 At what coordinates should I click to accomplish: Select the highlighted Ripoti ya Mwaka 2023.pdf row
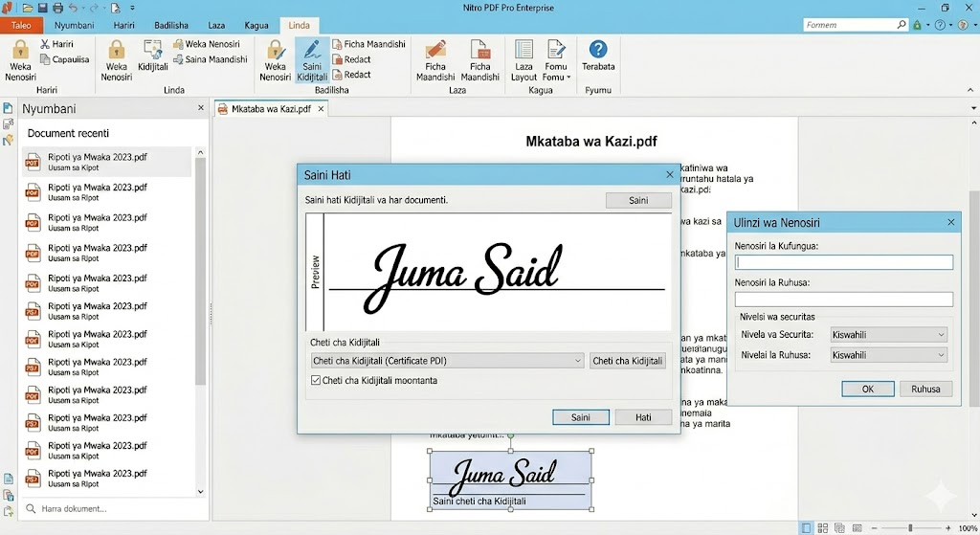[x=107, y=162]
